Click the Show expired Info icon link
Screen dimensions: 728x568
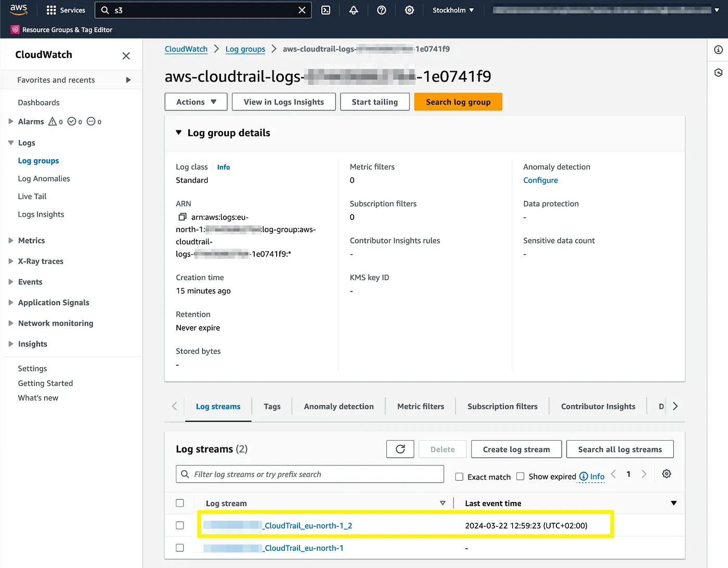pos(592,476)
